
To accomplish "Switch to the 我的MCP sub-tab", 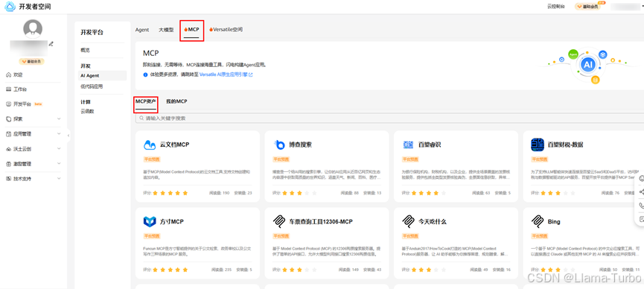I will point(176,101).
